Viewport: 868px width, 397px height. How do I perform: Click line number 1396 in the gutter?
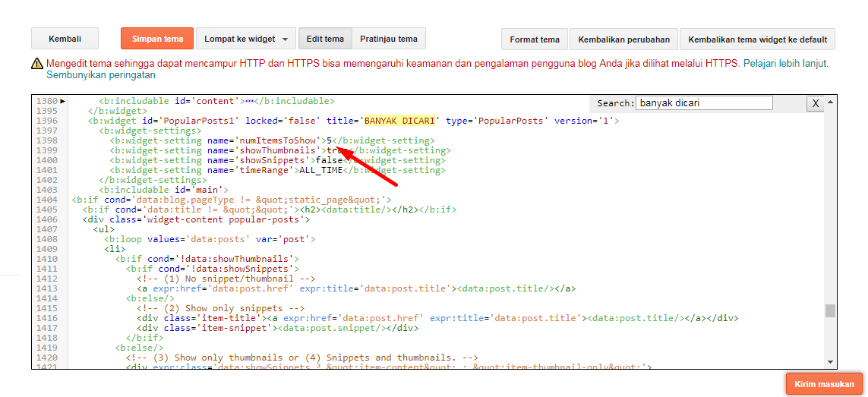tap(46, 121)
